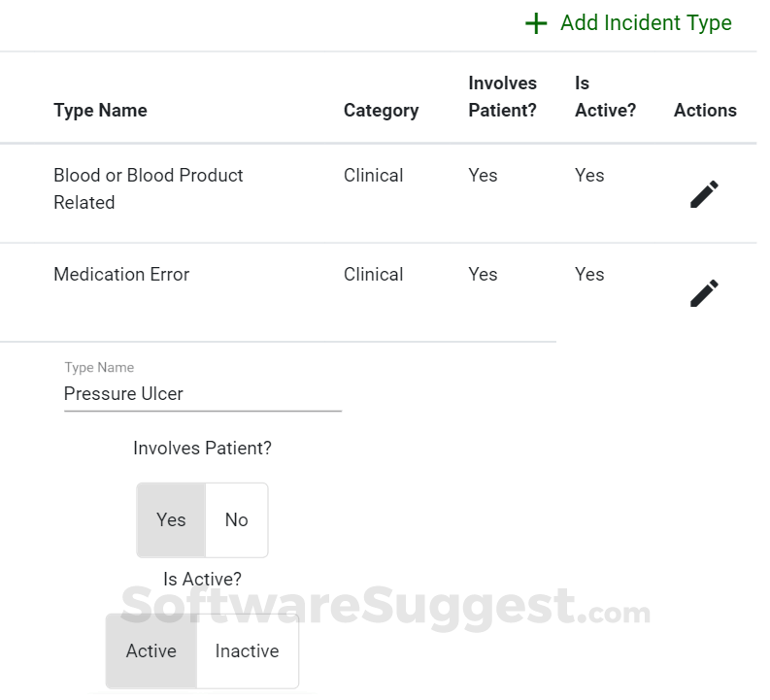Click the Clinical category in the Medication Error row

pos(373,275)
